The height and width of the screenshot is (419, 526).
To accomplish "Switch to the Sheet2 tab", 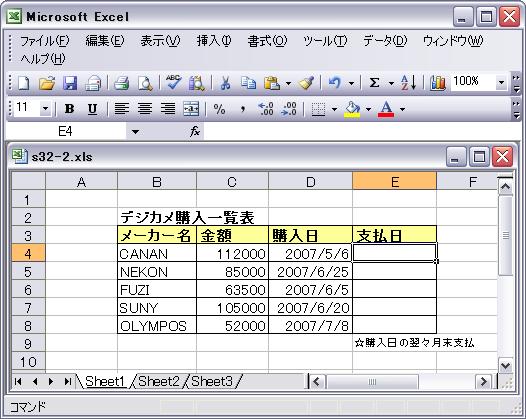I will click(158, 381).
